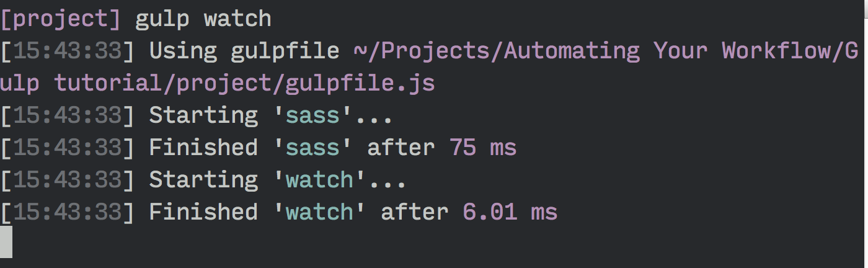Click the timestamp on the Starting 'watch' line
The image size is (868, 268).
tap(68, 180)
